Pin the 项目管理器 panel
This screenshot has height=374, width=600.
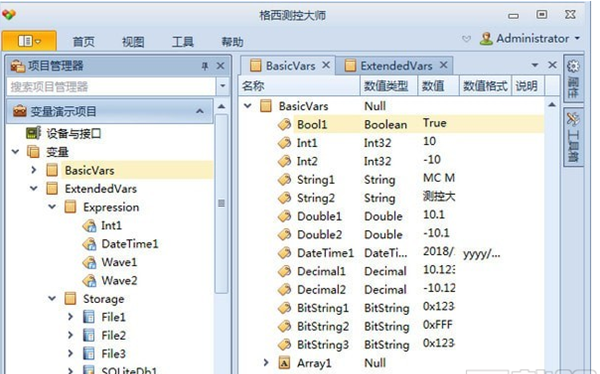click(205, 66)
